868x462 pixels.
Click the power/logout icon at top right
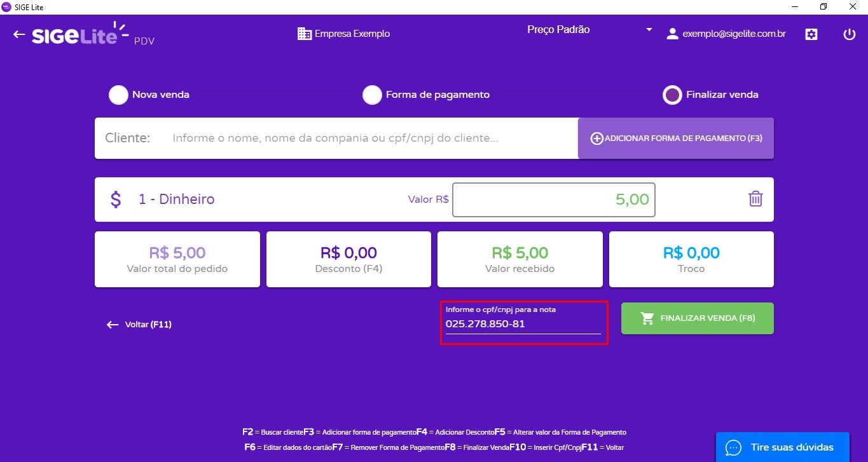(x=850, y=34)
